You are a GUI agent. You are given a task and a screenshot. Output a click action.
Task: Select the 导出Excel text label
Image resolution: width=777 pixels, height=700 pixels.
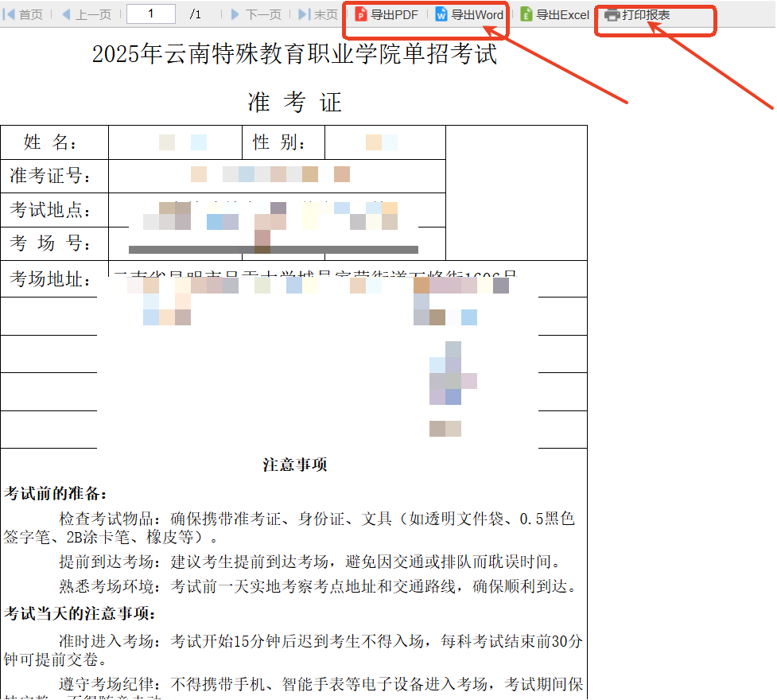[563, 14]
